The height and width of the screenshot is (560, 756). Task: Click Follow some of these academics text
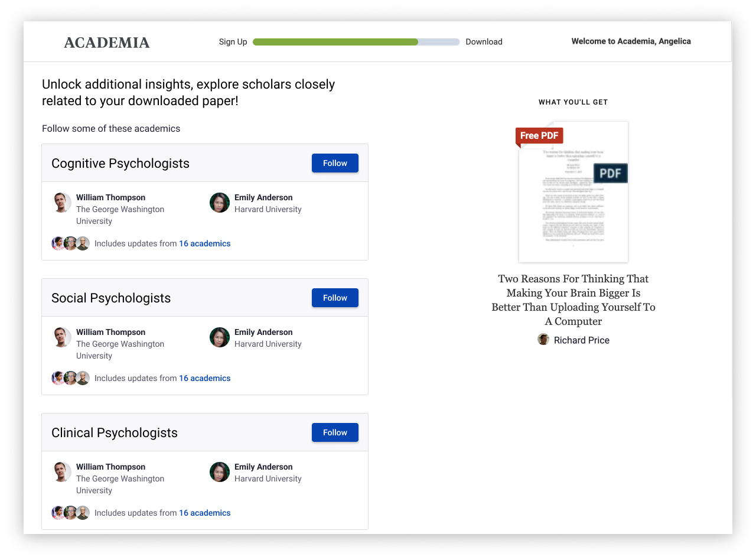coord(111,128)
